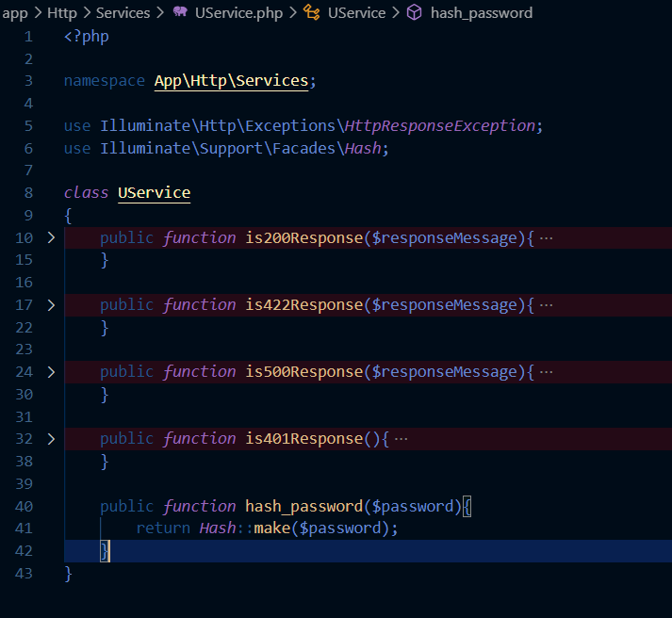Click the ellipsis after is401Response line
This screenshot has width=672, height=618.
pos(401,439)
